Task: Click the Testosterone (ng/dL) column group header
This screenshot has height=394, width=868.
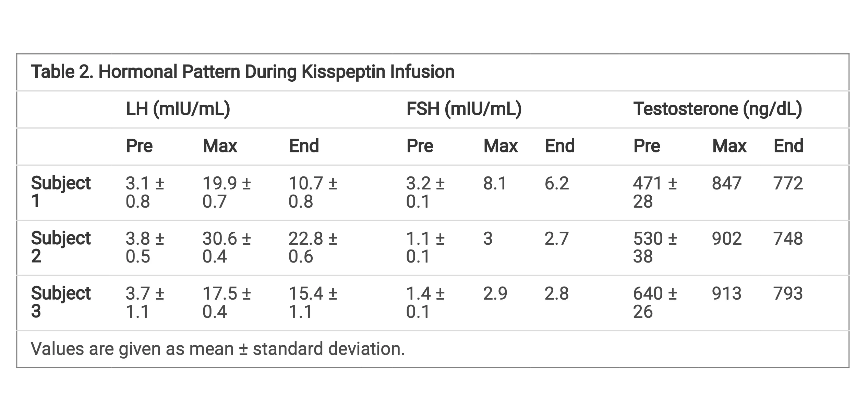Action: 717,109
